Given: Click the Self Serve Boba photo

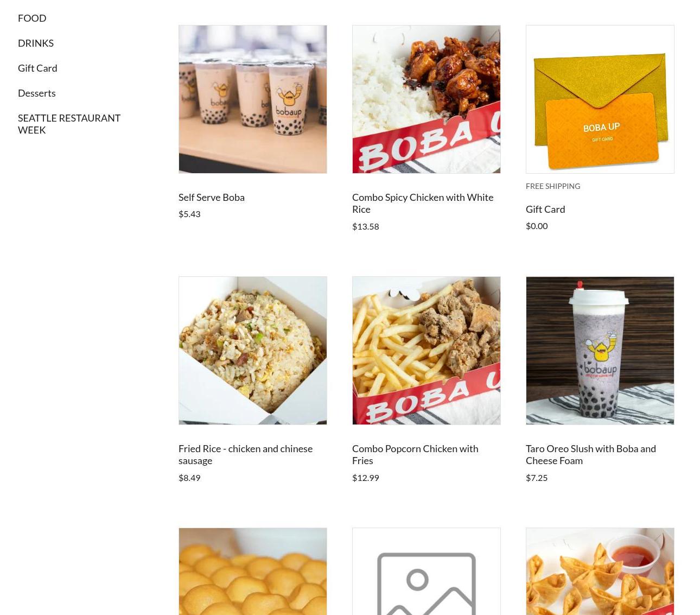Looking at the screenshot, I should pyautogui.click(x=253, y=99).
